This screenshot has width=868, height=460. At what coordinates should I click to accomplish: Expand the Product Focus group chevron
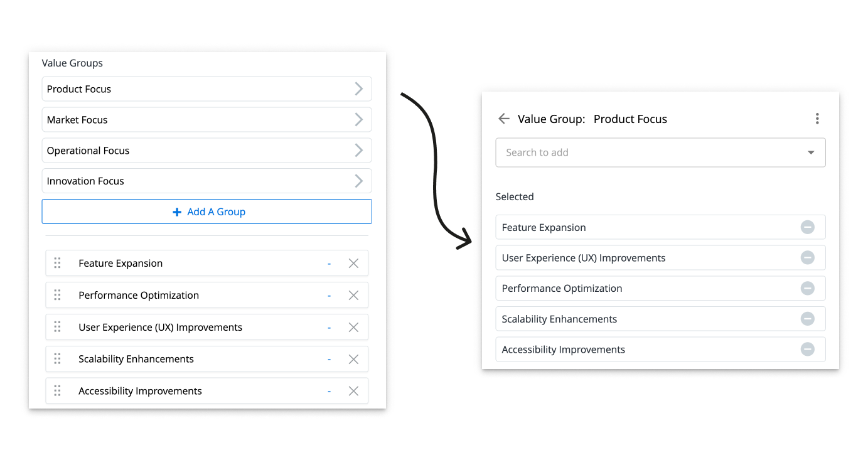click(358, 89)
